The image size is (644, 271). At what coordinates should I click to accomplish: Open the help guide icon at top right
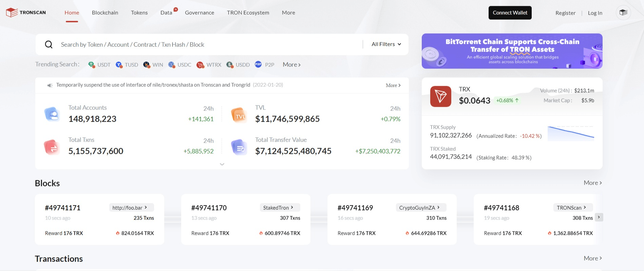[x=623, y=13]
